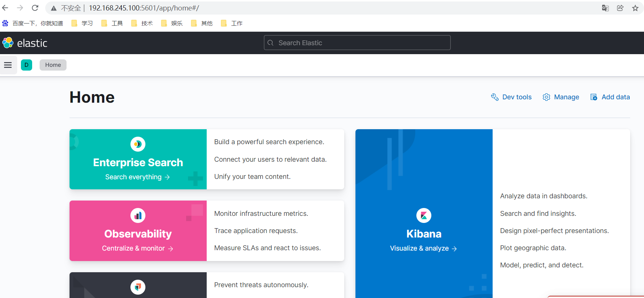Screen dimensions: 644x298
Task: Click 'Model, predict, and detect.' text
Action: click(x=542, y=265)
